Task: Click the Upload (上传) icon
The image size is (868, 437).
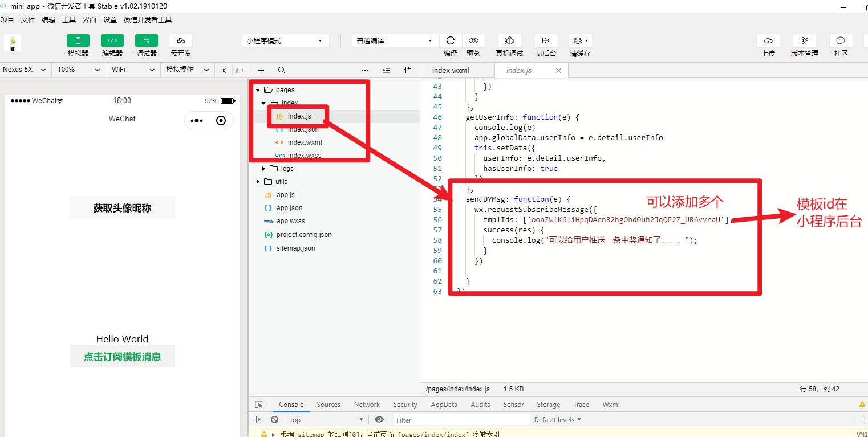Action: pyautogui.click(x=768, y=40)
